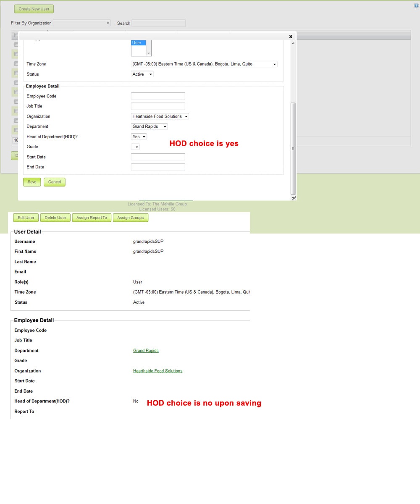Click the 'User' role value in User Detail

point(138,282)
